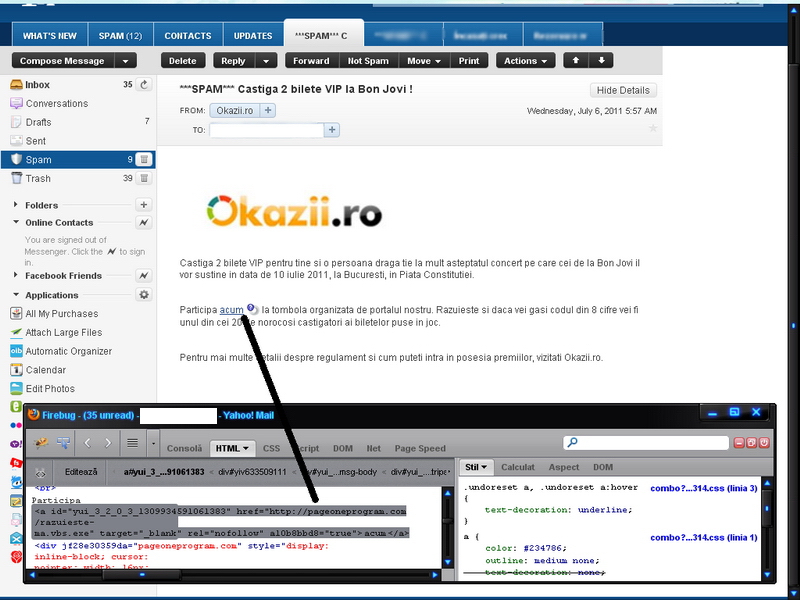Open the Drafts folder
The image size is (800, 600).
39,122
